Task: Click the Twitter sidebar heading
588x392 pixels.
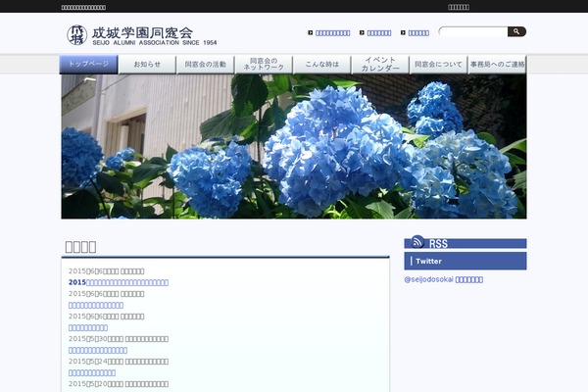Action: (x=465, y=261)
